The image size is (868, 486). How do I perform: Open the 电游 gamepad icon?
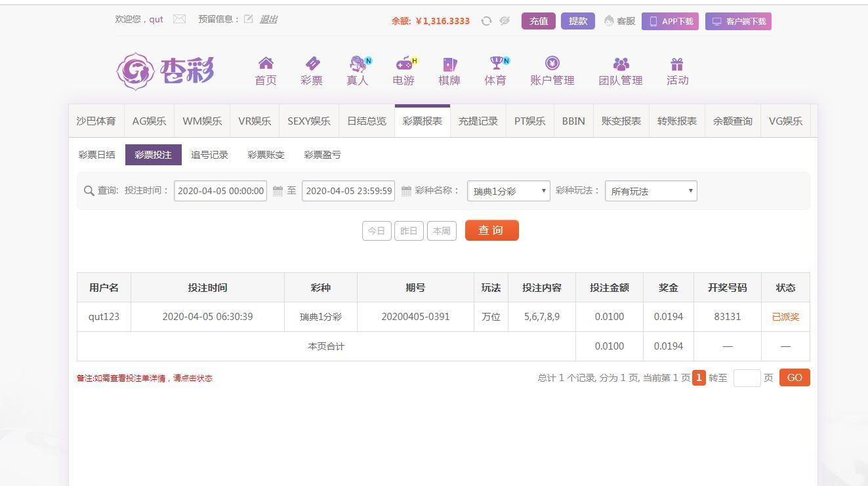[x=403, y=64]
